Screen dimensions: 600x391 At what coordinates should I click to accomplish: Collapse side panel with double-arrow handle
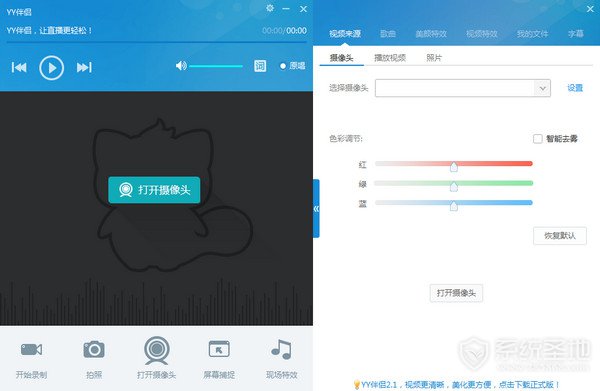(x=316, y=209)
